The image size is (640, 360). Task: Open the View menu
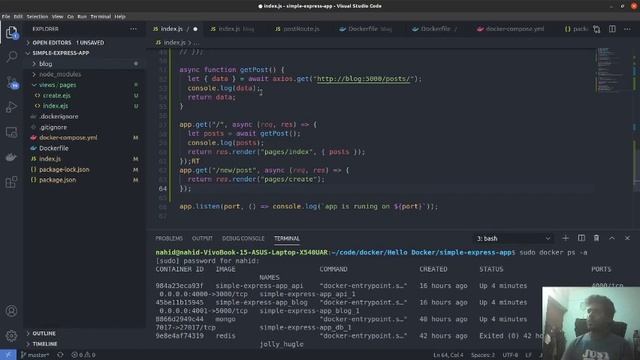point(58,17)
